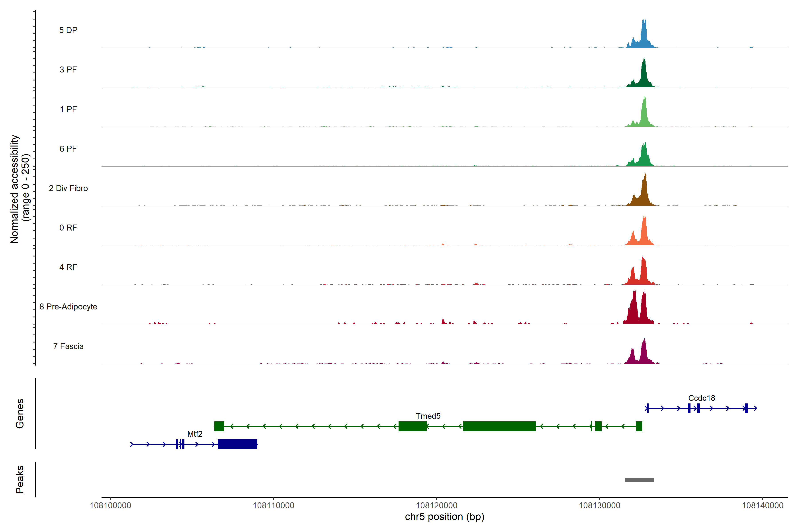The height and width of the screenshot is (532, 798).
Task: Click the 108120000 axis tick label
Action: pyautogui.click(x=436, y=506)
